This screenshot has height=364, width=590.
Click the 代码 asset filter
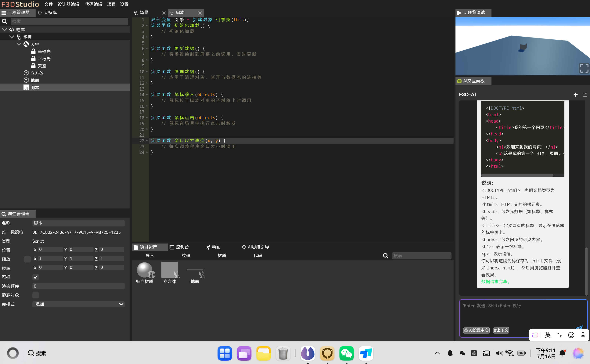click(x=257, y=255)
